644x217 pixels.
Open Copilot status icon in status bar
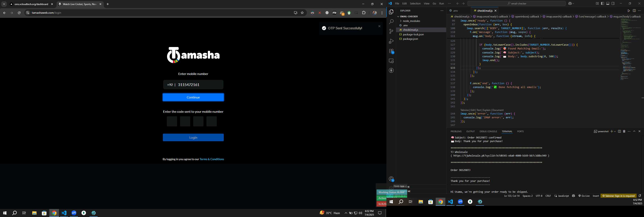(x=574, y=196)
